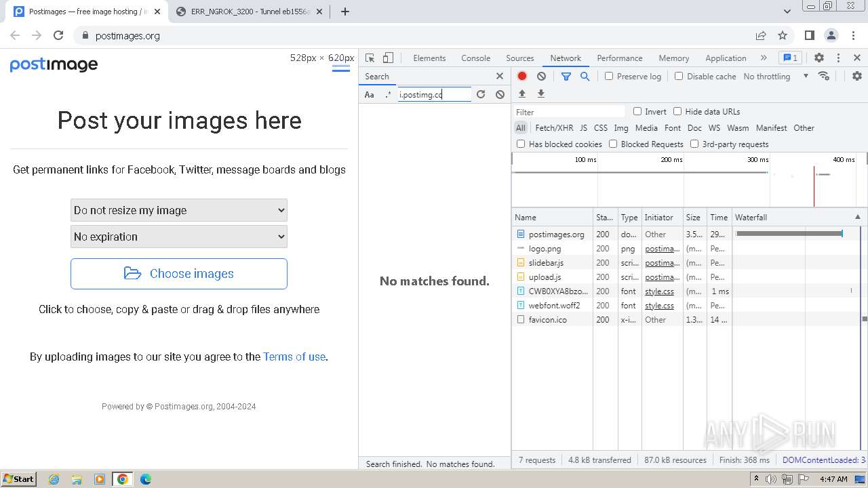868x488 pixels.
Task: Open network settings gear icon
Action: point(857,76)
